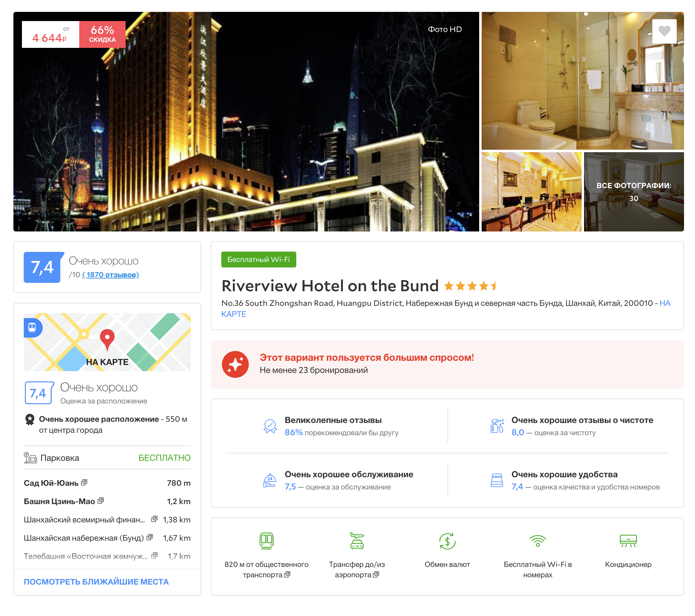The image size is (695, 616).
Task: Click external link icon beside Сад Юй-Юань
Action: [84, 482]
